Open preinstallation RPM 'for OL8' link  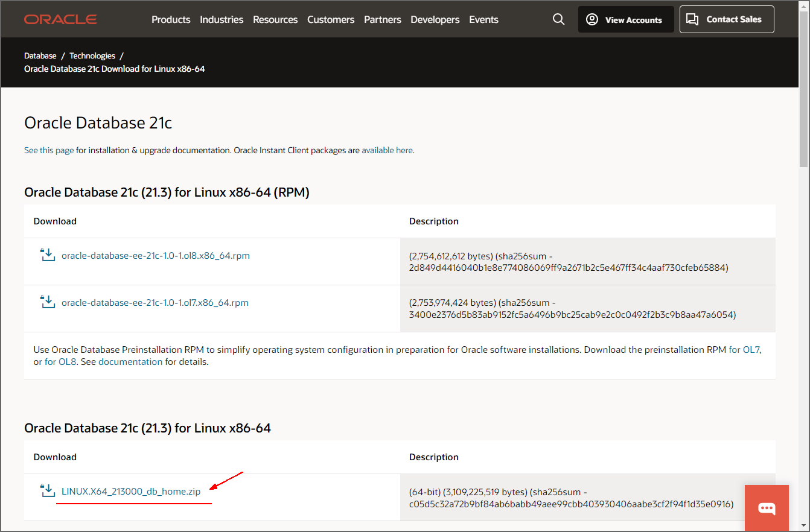pyautogui.click(x=60, y=362)
